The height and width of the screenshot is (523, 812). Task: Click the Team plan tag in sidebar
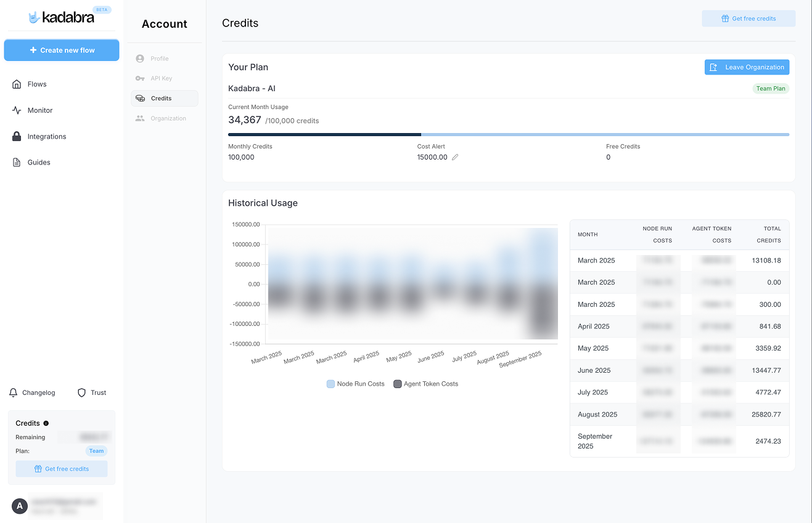tap(96, 451)
